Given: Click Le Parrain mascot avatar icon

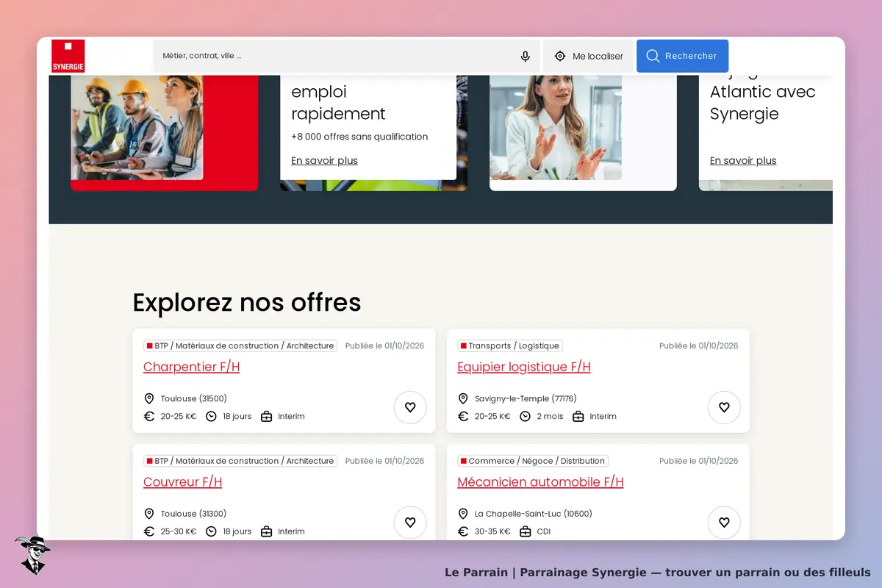Looking at the screenshot, I should 32,555.
